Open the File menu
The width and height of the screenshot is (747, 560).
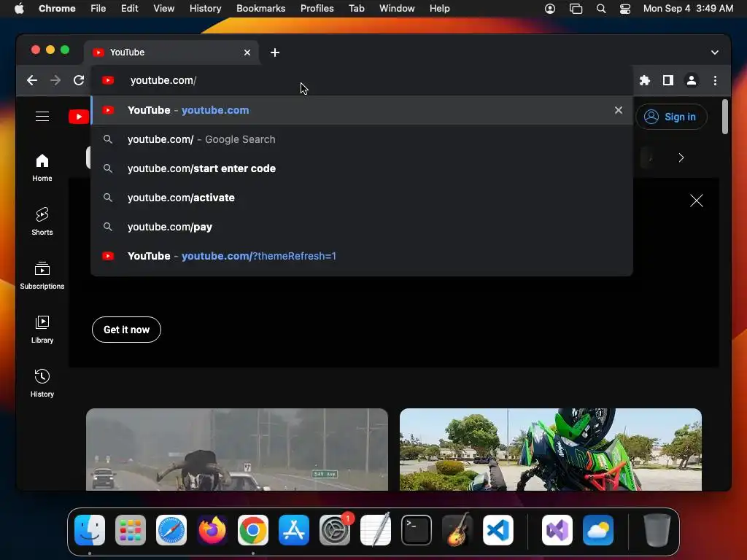pos(98,9)
